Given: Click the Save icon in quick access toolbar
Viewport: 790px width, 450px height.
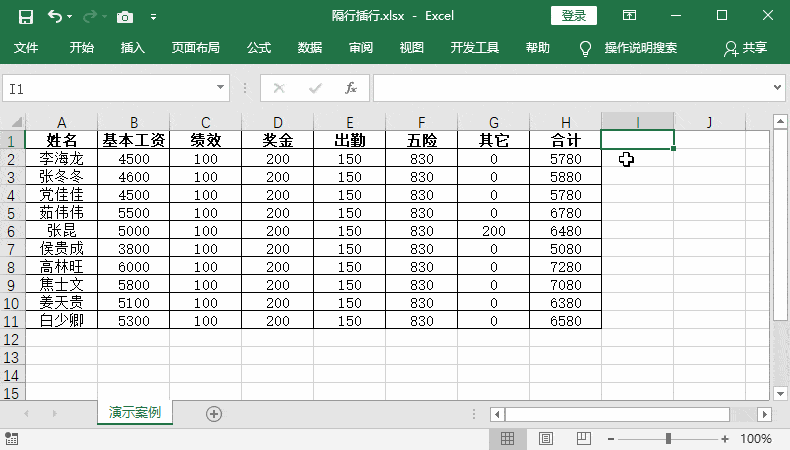Looking at the screenshot, I should point(25,17).
